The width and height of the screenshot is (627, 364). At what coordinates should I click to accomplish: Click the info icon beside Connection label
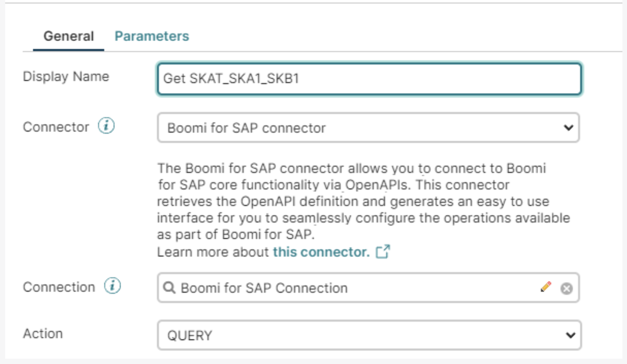(x=112, y=286)
